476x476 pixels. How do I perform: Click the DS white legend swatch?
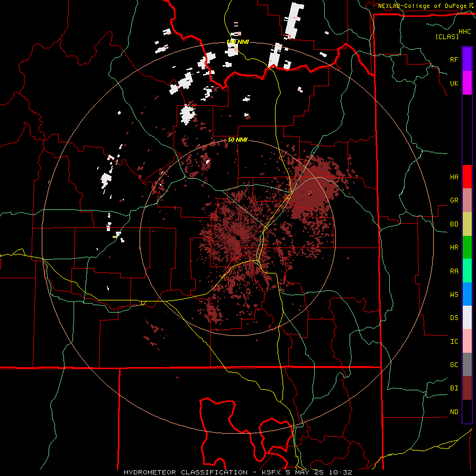pyautogui.click(x=467, y=317)
